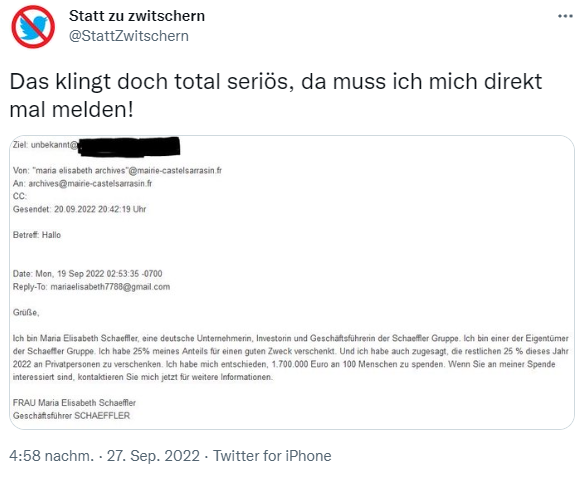Click the 27. Sep. 2022 tweet date
Screen dimensions: 582x478
(x=153, y=456)
